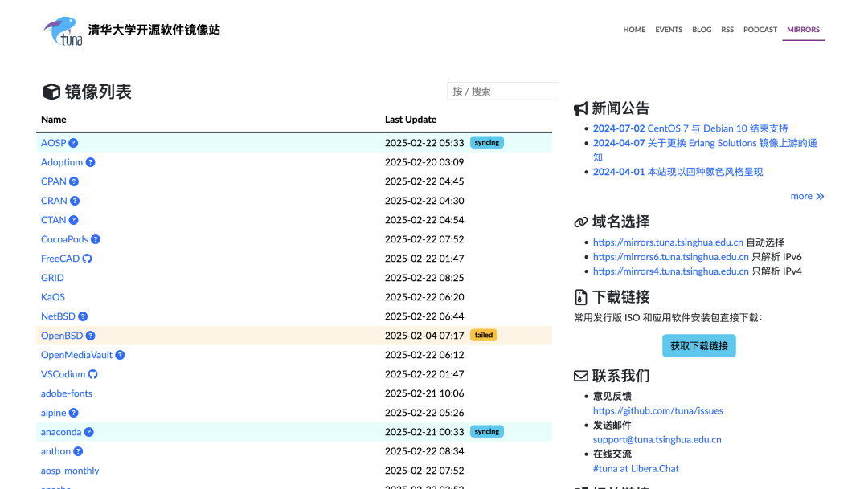Open the RSS nav item
The width and height of the screenshot is (868, 489).
[727, 30]
